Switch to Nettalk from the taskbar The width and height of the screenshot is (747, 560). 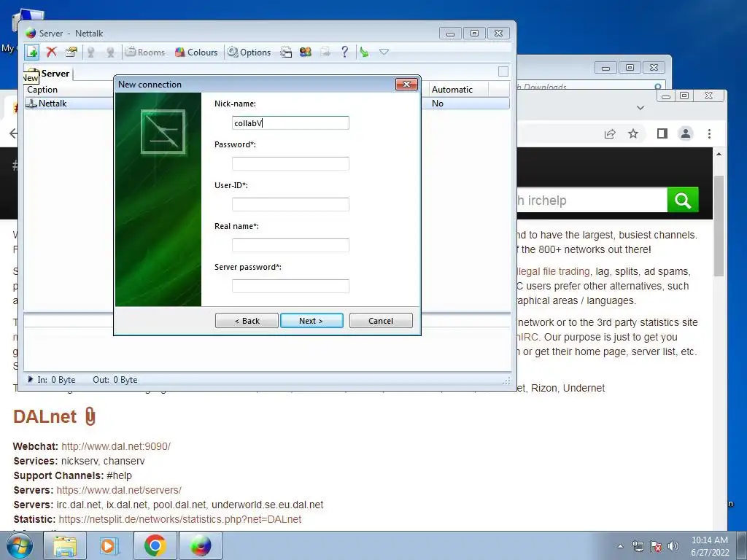tap(201, 545)
